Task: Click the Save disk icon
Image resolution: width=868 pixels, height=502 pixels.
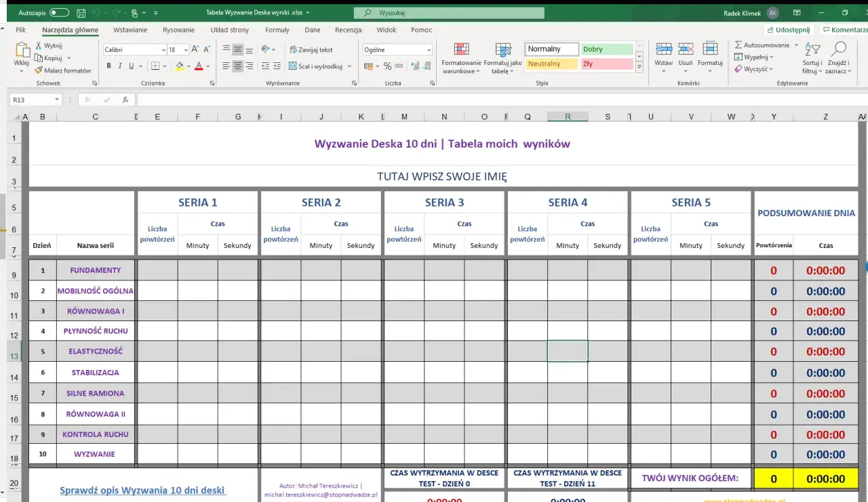Action: pyautogui.click(x=81, y=12)
